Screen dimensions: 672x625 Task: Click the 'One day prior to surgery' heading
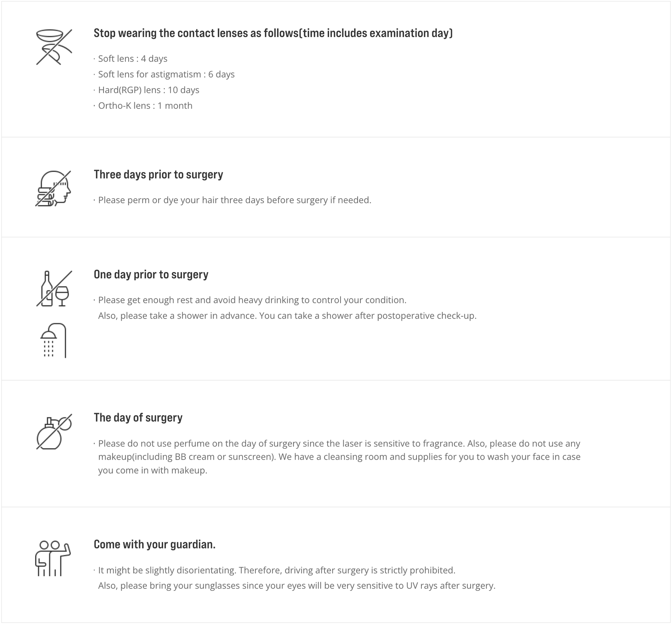[x=151, y=275]
